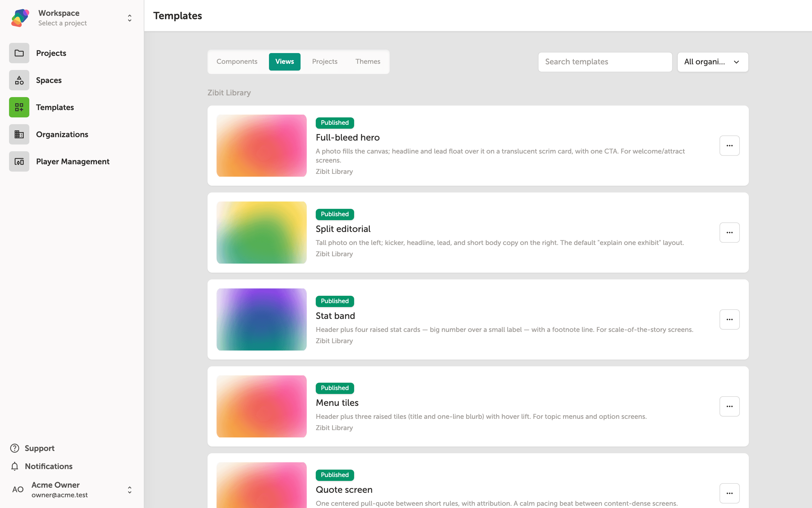Click the Support question mark icon
This screenshot has height=508, width=812.
coord(14,448)
